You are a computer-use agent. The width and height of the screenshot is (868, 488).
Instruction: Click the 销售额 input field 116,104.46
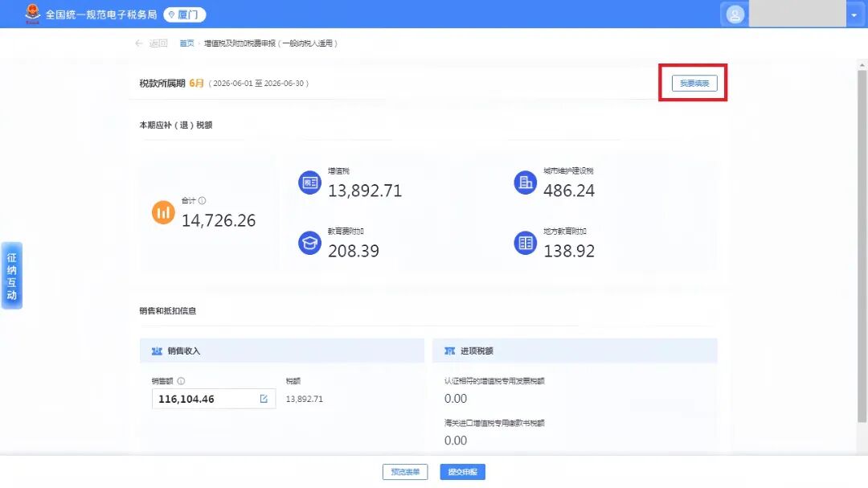tap(214, 399)
